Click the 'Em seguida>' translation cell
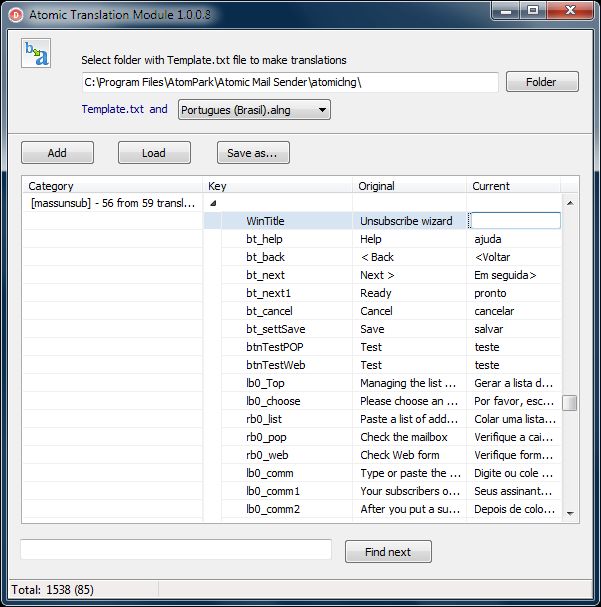 click(514, 275)
